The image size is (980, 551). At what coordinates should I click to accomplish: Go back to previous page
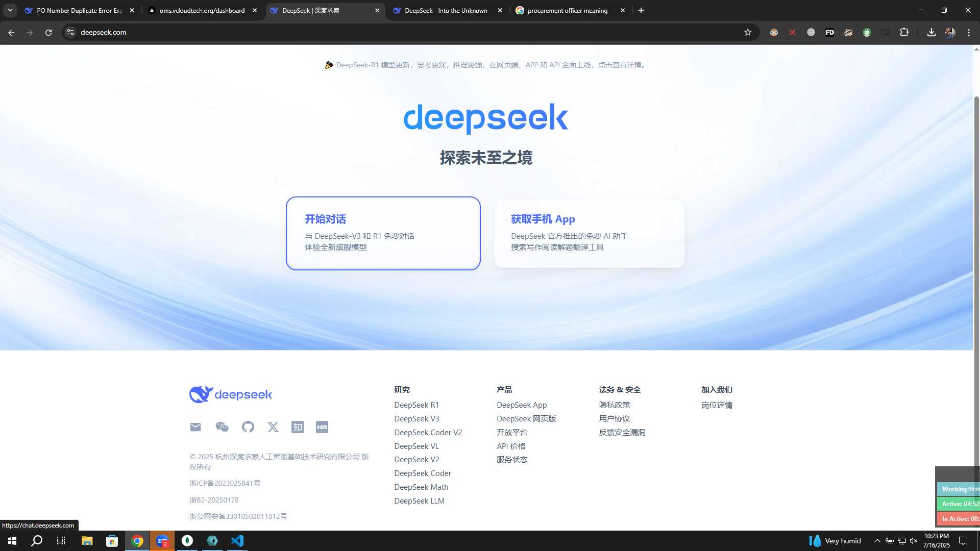pyautogui.click(x=11, y=32)
